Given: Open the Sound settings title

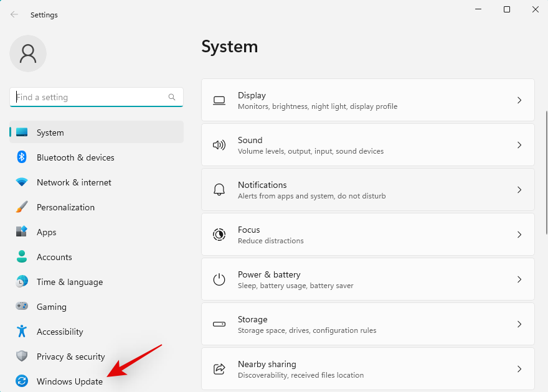Looking at the screenshot, I should [250, 140].
